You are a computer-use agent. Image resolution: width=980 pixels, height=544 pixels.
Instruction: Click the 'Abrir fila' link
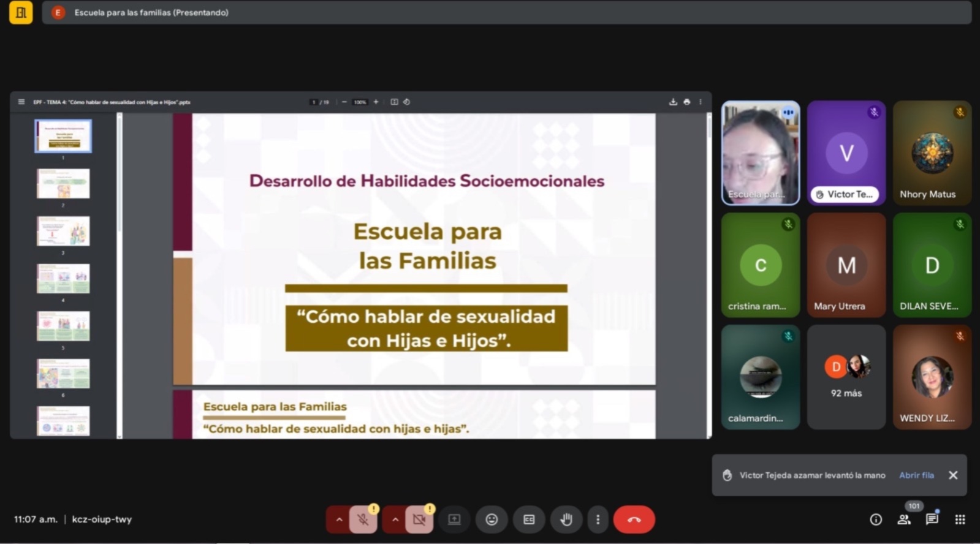916,475
